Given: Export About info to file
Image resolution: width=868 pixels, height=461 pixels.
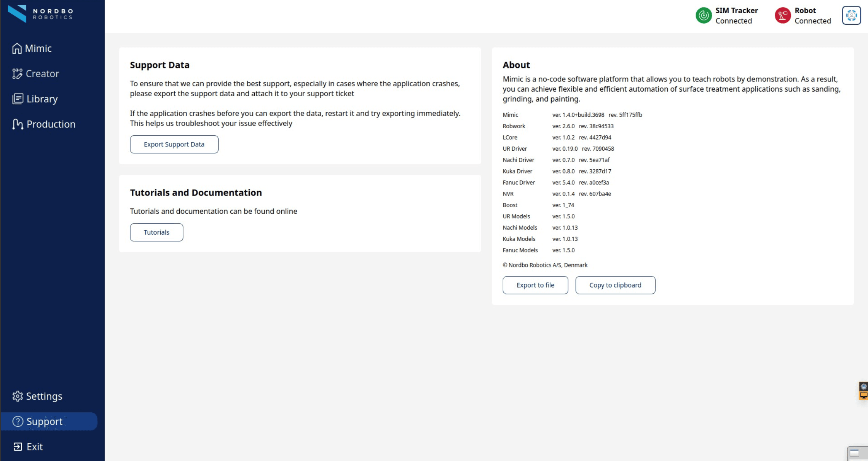Looking at the screenshot, I should click(x=535, y=285).
